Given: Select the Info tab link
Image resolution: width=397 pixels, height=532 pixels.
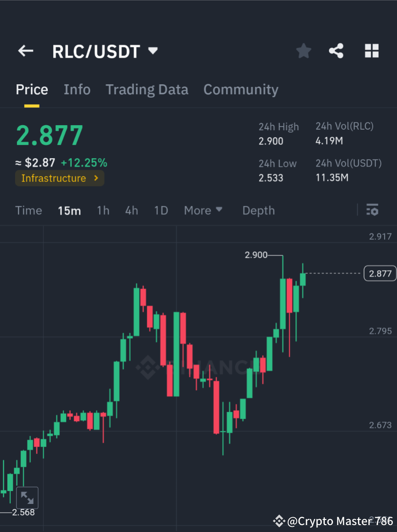Looking at the screenshot, I should (77, 89).
